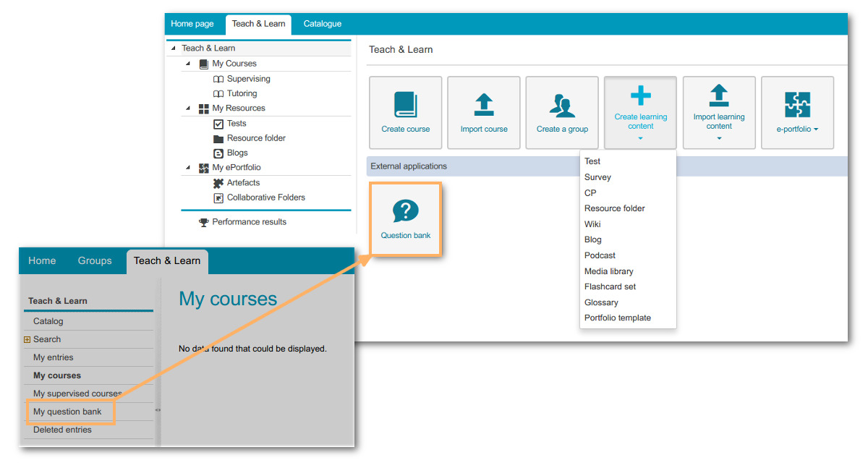Open Collaborative Folders tree item

click(x=265, y=197)
